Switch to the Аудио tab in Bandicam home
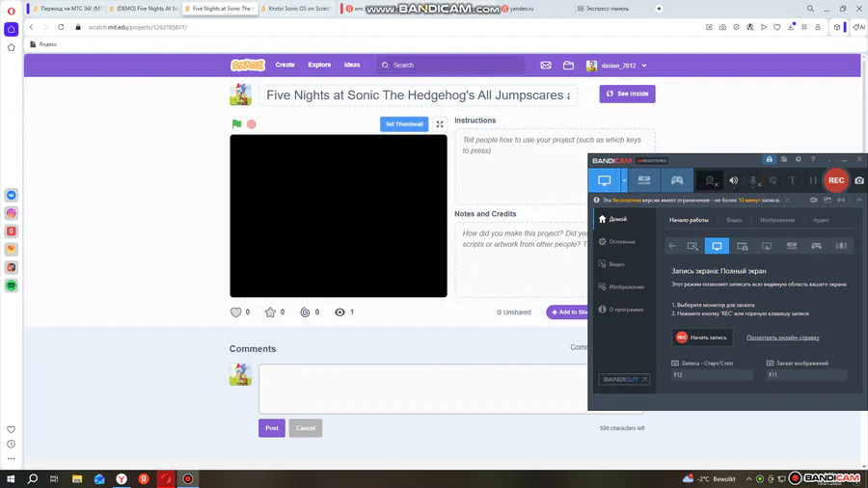 click(x=821, y=220)
